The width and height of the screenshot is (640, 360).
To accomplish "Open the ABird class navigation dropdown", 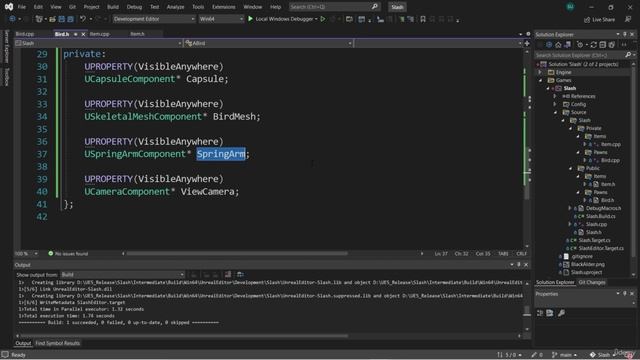I will point(269,43).
